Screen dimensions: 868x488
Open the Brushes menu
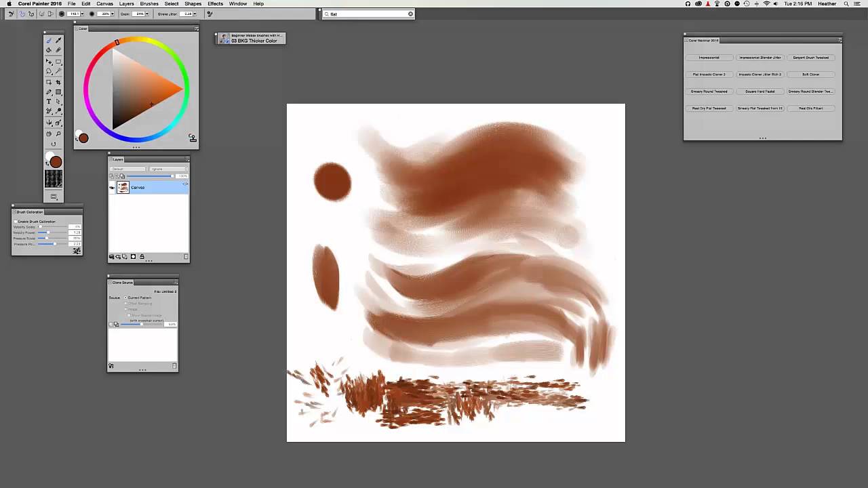pyautogui.click(x=149, y=3)
